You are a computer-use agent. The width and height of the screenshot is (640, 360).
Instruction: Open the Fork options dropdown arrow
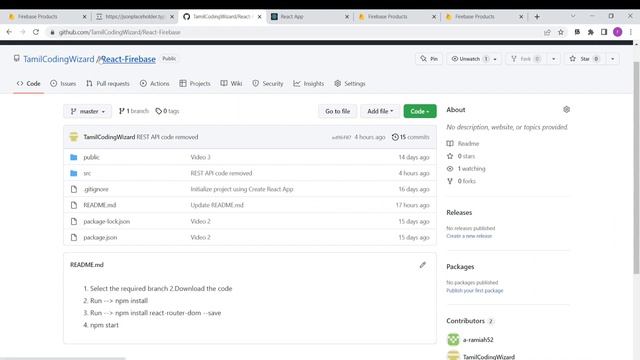(x=553, y=59)
